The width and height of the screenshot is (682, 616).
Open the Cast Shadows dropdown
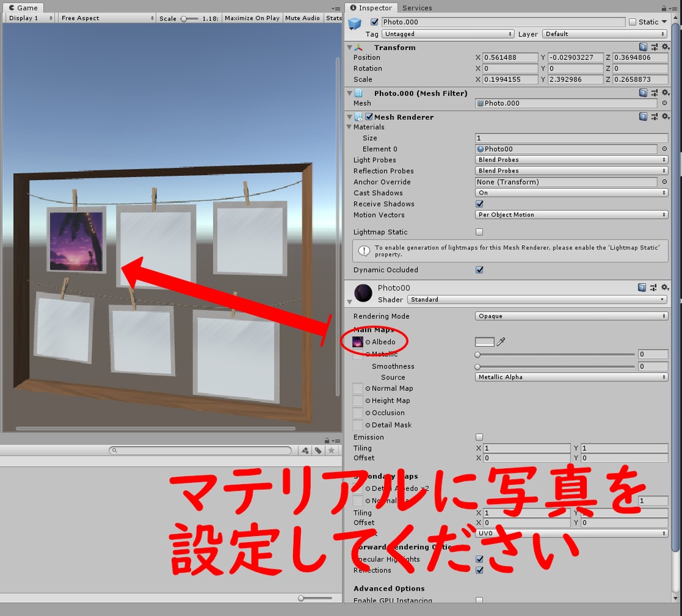click(571, 192)
